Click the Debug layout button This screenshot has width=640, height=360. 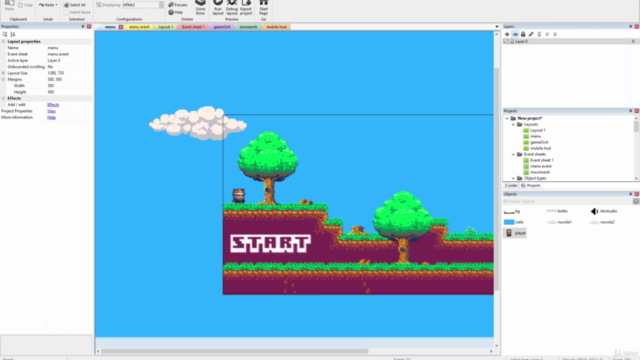(x=232, y=8)
